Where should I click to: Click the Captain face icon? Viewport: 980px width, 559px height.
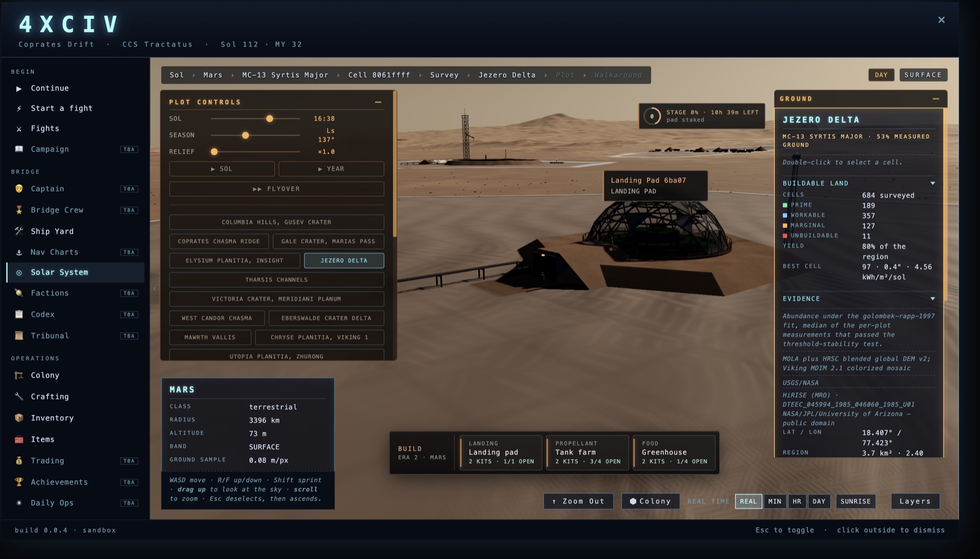point(19,189)
